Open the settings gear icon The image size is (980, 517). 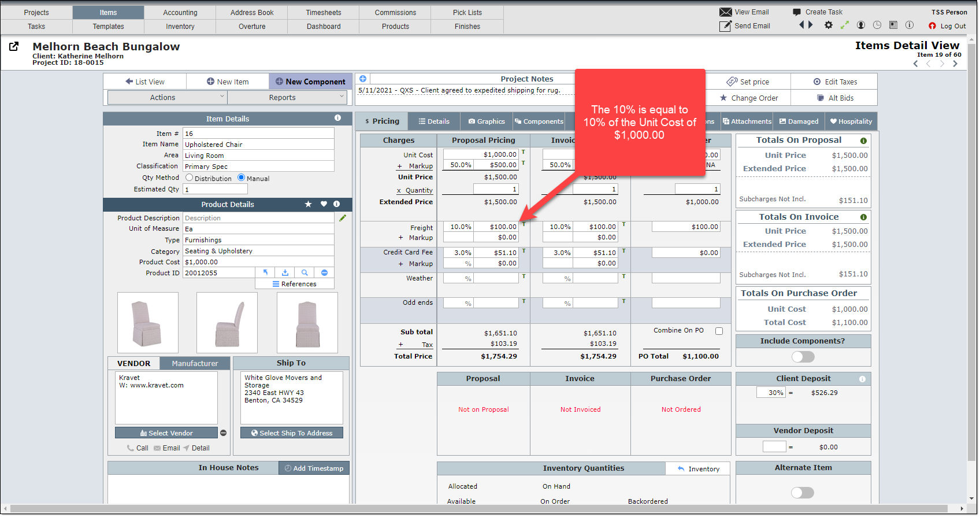[829, 25]
